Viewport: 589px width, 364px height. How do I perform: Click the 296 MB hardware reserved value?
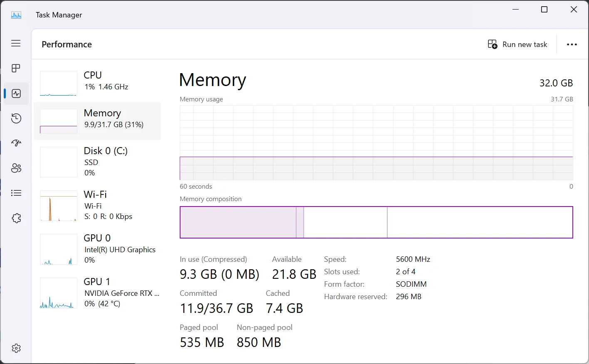click(408, 297)
